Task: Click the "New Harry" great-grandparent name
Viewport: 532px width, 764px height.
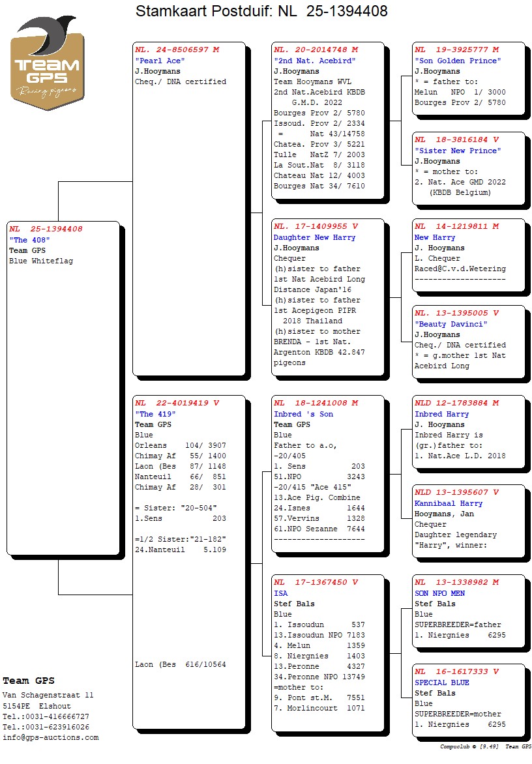Action: pyautogui.click(x=435, y=237)
